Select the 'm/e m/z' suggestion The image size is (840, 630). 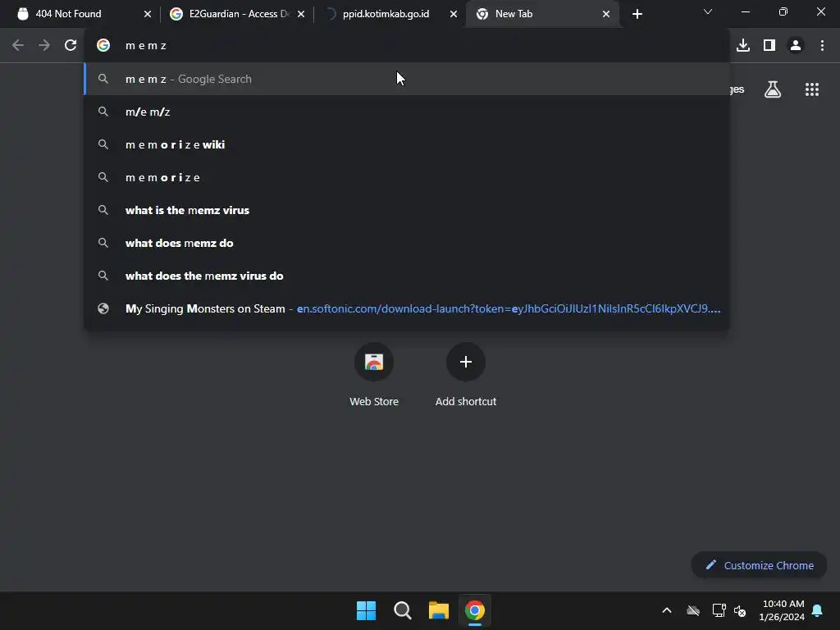coord(407,112)
